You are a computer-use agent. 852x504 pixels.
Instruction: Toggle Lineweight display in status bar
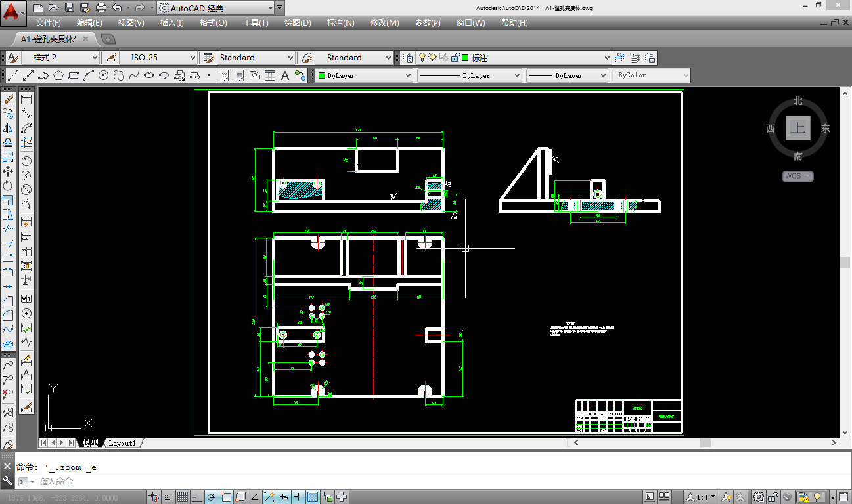click(298, 497)
